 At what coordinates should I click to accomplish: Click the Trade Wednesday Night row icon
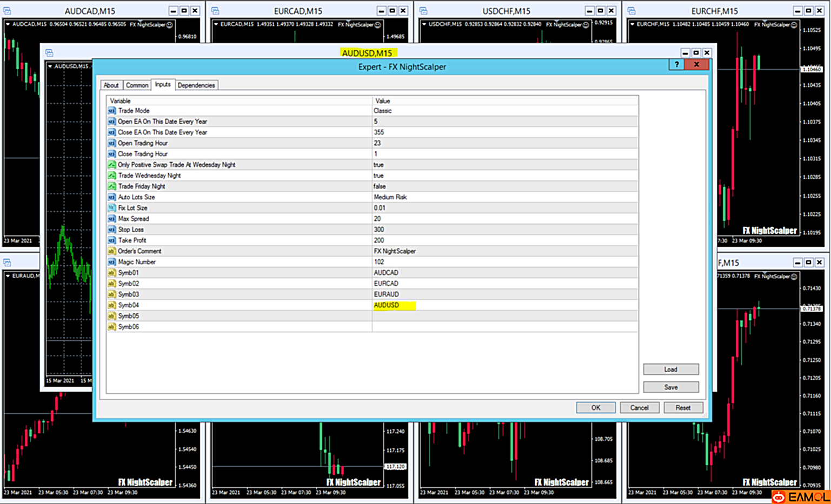[112, 176]
